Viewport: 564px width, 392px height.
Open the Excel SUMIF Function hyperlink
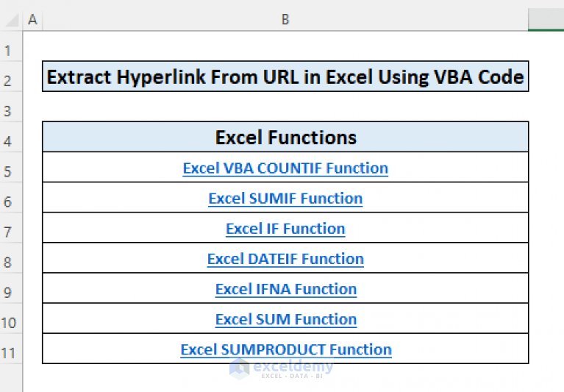click(x=285, y=198)
